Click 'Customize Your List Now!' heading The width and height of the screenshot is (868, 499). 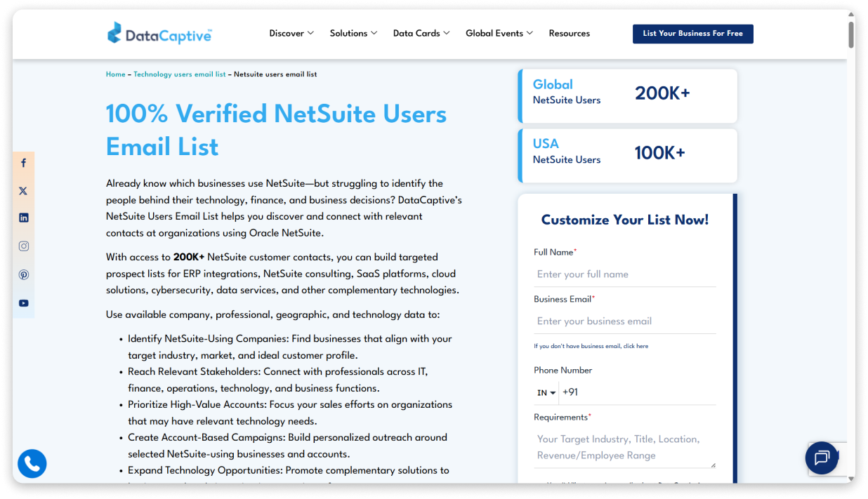tap(625, 220)
